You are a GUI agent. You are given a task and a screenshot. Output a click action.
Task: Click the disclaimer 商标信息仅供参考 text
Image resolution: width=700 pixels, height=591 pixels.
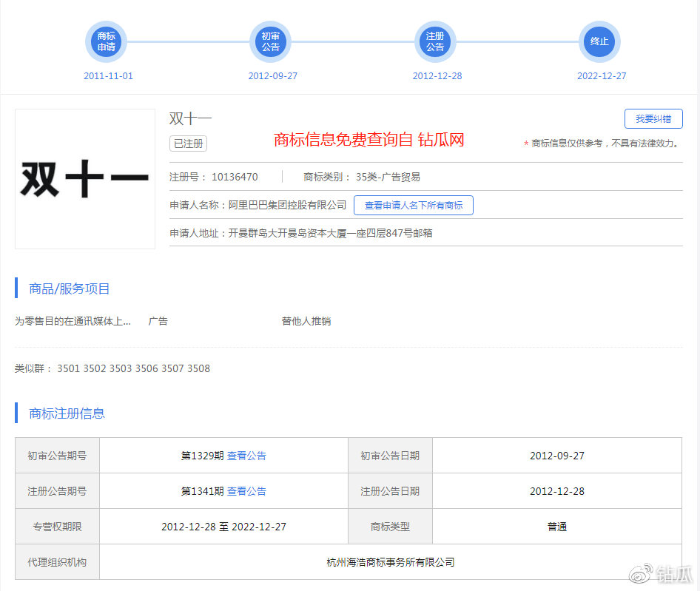pyautogui.click(x=602, y=143)
